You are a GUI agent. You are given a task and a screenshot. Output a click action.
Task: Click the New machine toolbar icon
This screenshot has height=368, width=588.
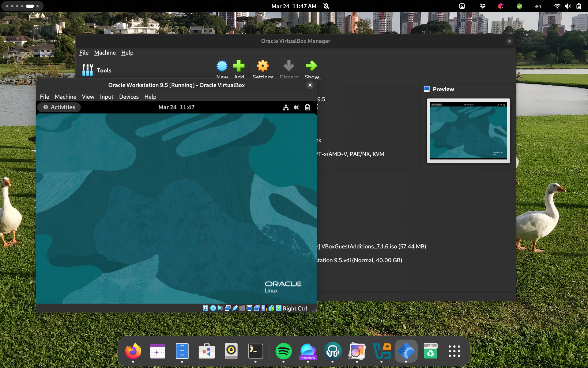[222, 66]
